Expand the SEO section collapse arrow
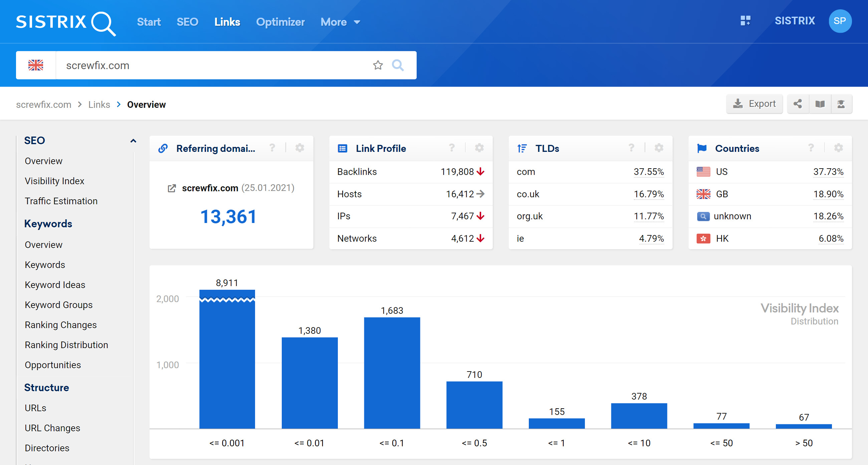Image resolution: width=868 pixels, height=465 pixels. click(x=133, y=140)
